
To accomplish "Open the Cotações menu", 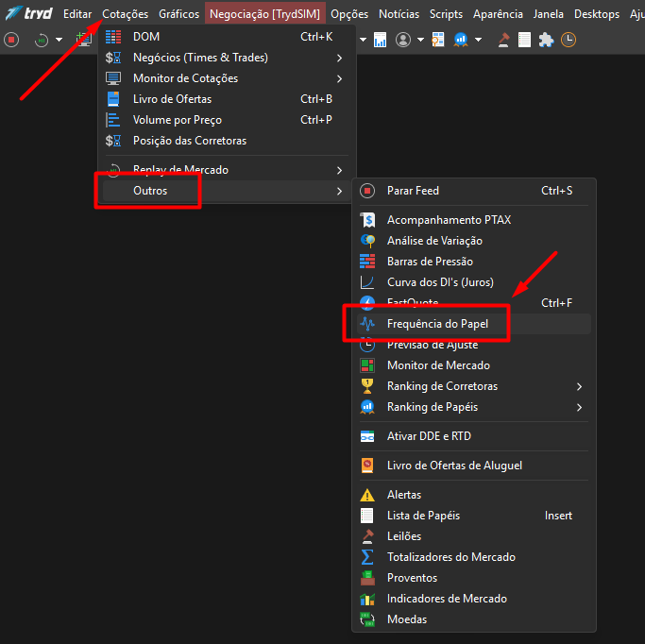I will pyautogui.click(x=125, y=14).
